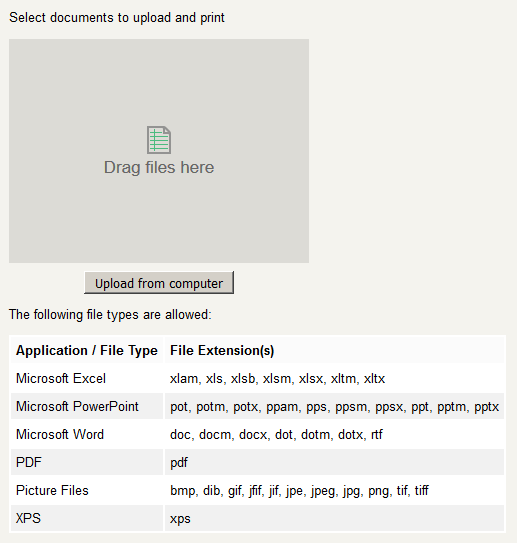Click the document icon in the drop zone
The height and width of the screenshot is (543, 517).
pos(159,140)
